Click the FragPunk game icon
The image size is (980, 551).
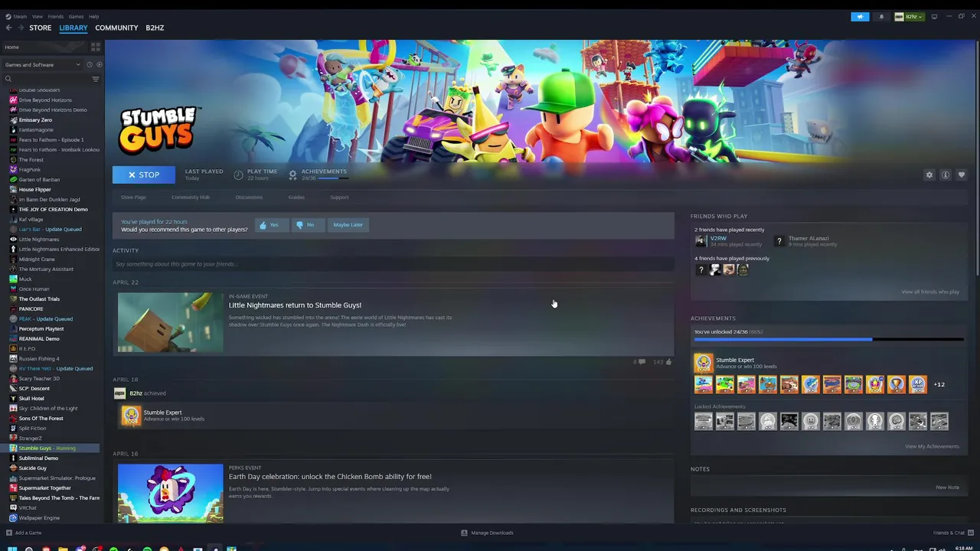[x=13, y=169]
